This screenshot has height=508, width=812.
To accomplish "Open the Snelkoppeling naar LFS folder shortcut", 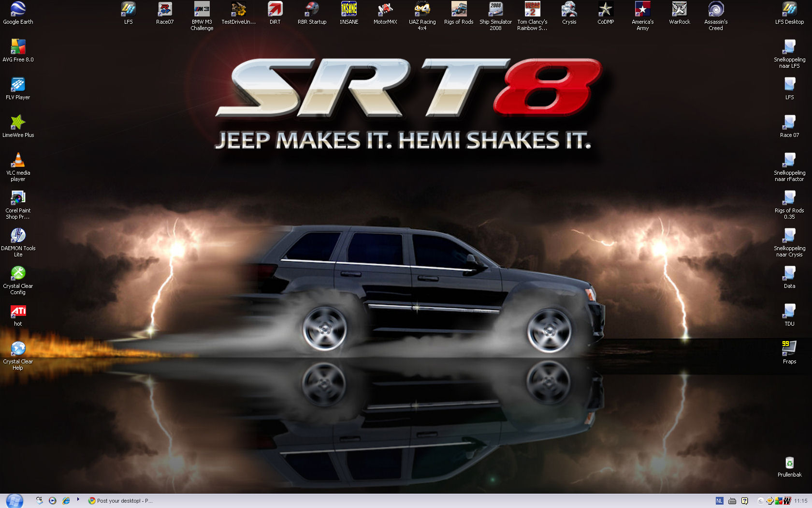I will [x=789, y=54].
